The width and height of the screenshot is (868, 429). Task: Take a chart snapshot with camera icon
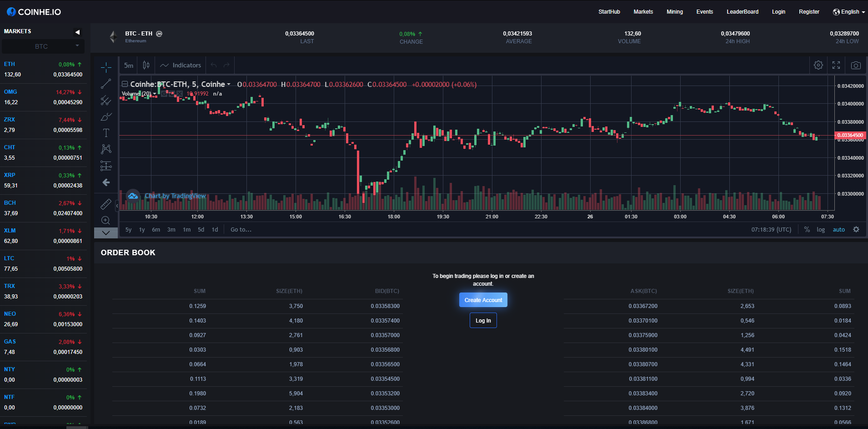pos(856,65)
